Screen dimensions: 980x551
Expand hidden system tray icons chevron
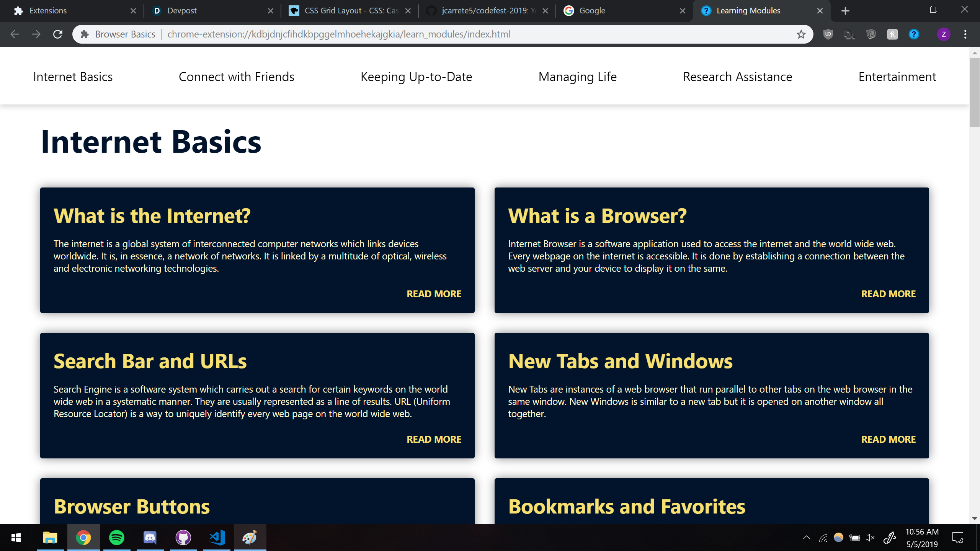tap(806, 538)
